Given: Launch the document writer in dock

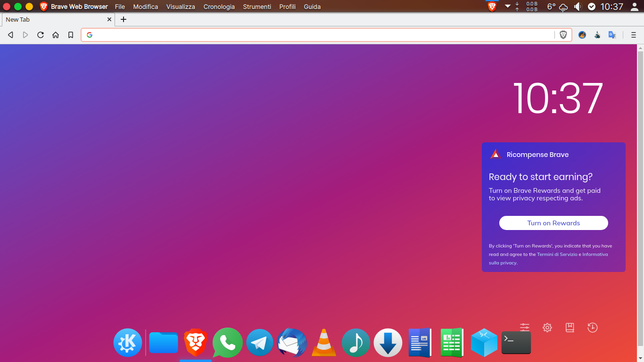Looking at the screenshot, I should coord(420,343).
